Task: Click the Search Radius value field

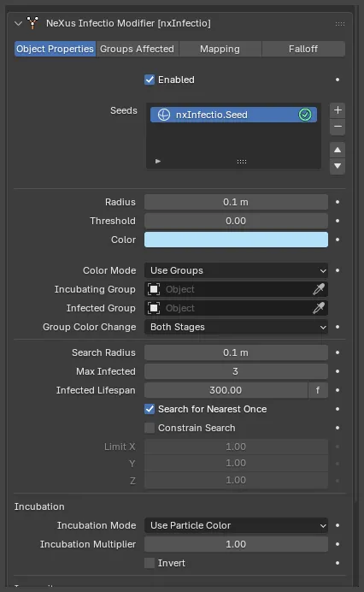Action: [x=236, y=353]
